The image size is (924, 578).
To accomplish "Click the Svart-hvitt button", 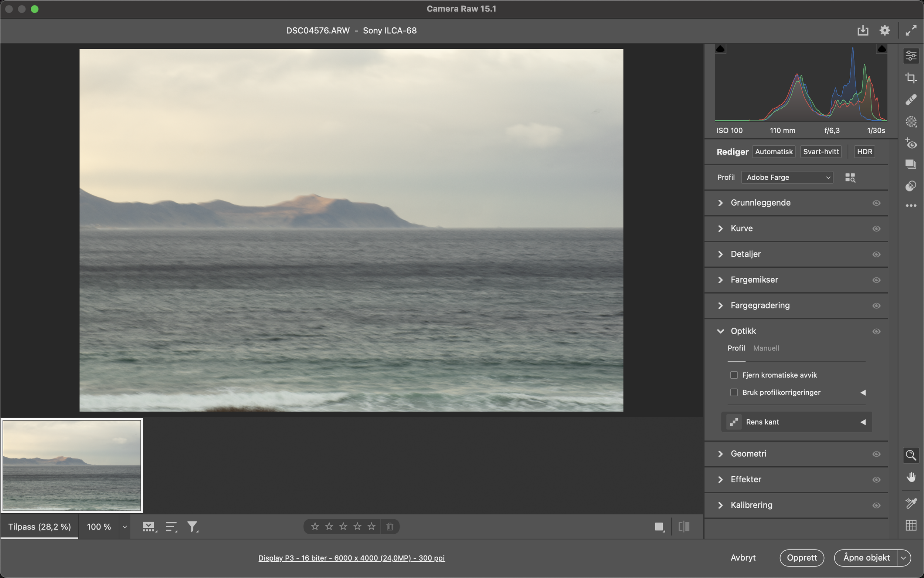I will tap(821, 152).
